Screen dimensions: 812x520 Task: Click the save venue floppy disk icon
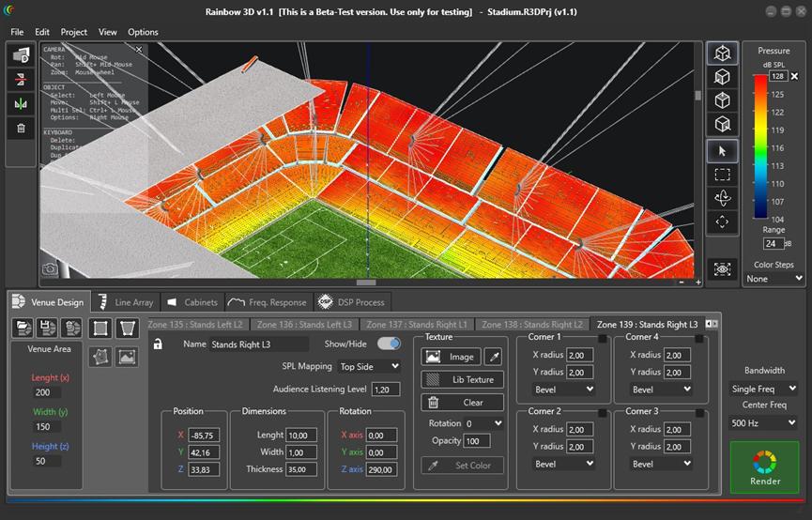pos(47,328)
